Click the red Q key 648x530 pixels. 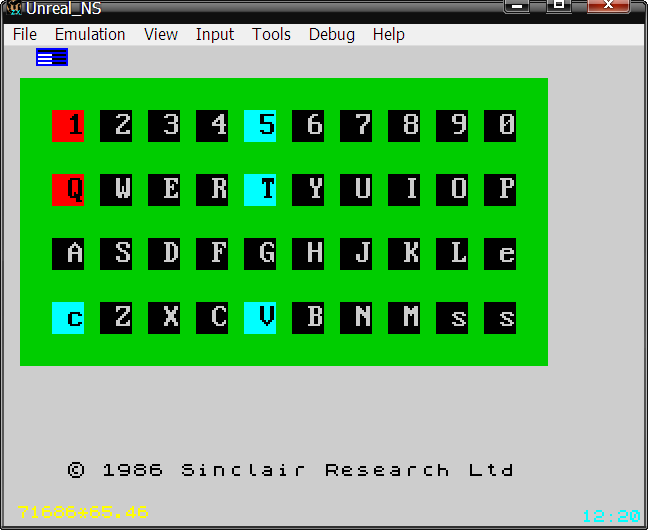tap(68, 190)
